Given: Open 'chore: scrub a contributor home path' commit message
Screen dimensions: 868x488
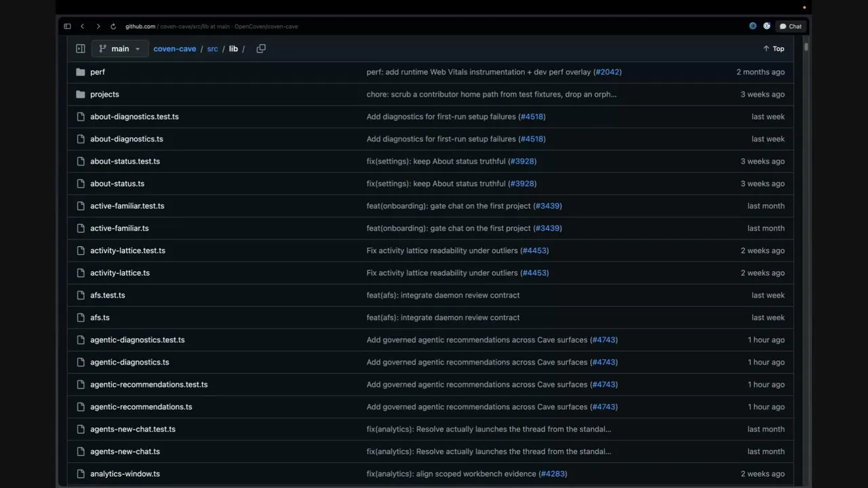Looking at the screenshot, I should (x=492, y=94).
